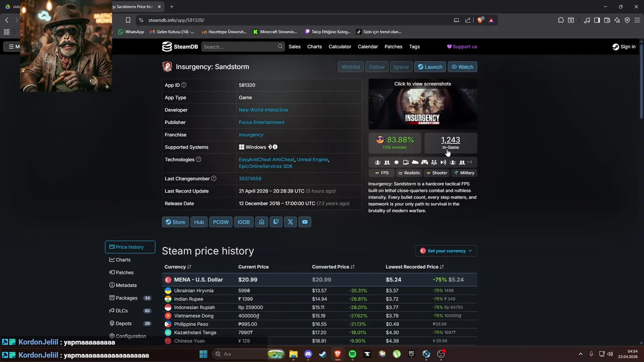
Task: Select the Metadata sidebar tab
Action: [130, 285]
